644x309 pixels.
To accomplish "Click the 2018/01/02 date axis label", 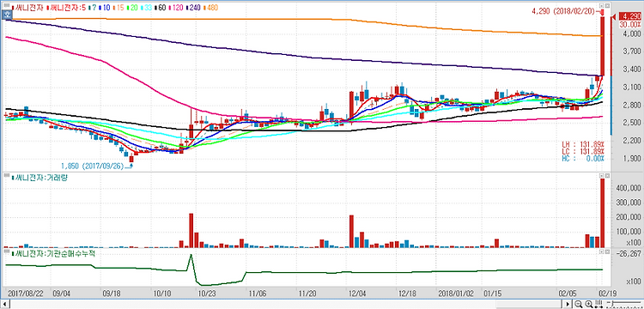I will [456, 294].
